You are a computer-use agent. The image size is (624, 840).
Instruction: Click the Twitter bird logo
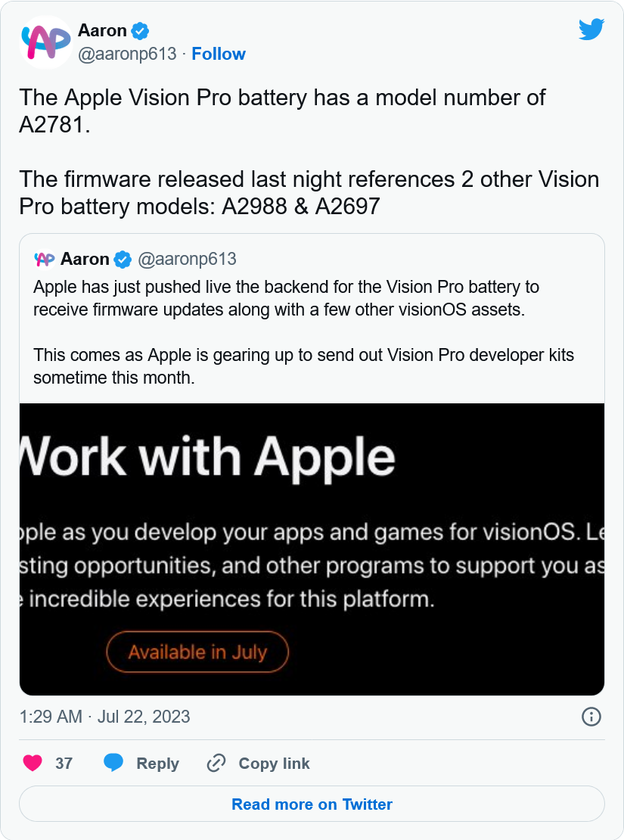point(591,30)
